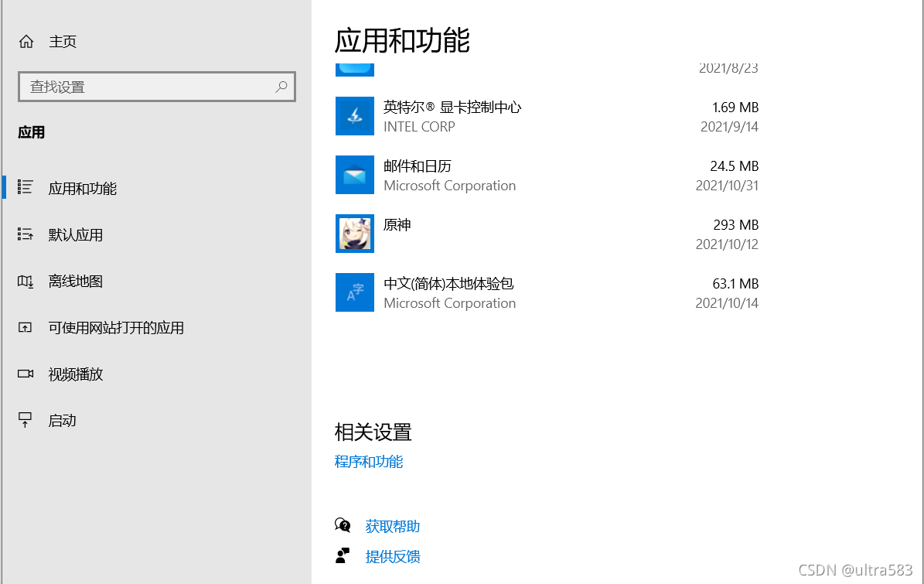Image resolution: width=924 pixels, height=584 pixels.
Task: Click the 邮件和日历 envelope icon
Action: 355,175
